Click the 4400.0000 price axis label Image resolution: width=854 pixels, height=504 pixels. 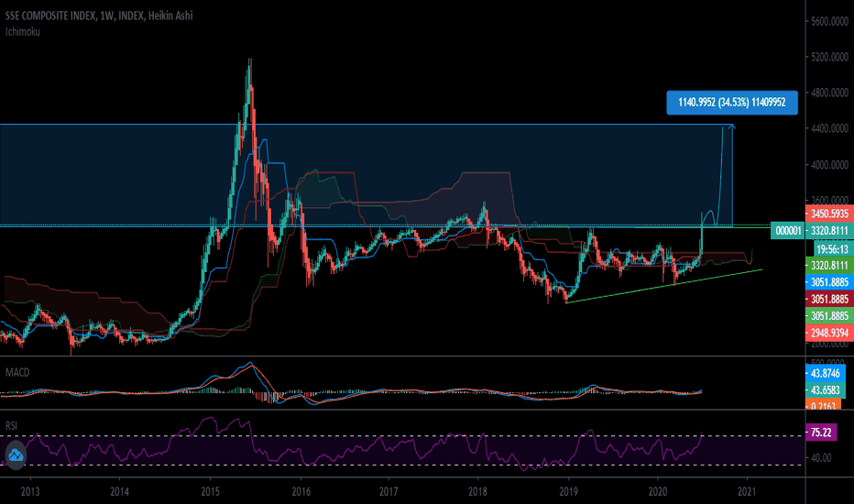[x=829, y=129]
